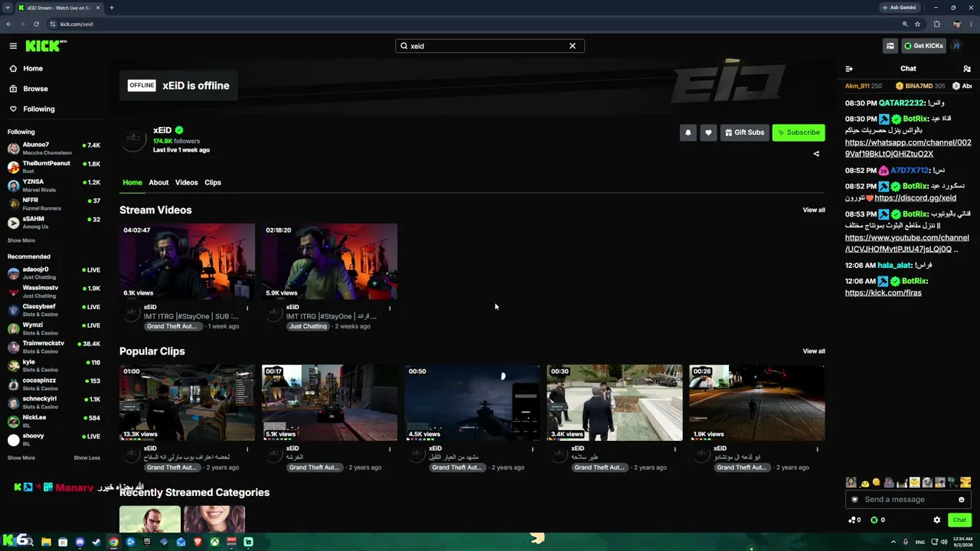
Task: Open options menu for 13.3K views clip
Action: 247,449
